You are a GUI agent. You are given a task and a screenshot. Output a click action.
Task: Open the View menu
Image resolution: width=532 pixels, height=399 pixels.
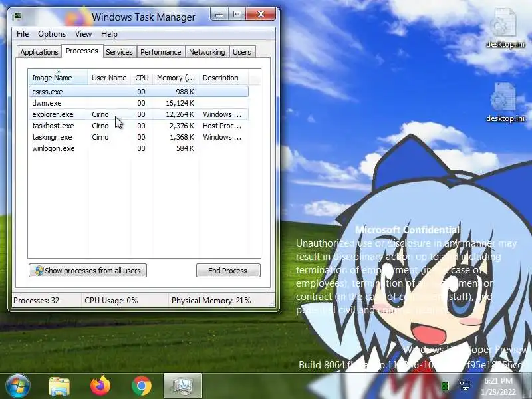pos(83,34)
